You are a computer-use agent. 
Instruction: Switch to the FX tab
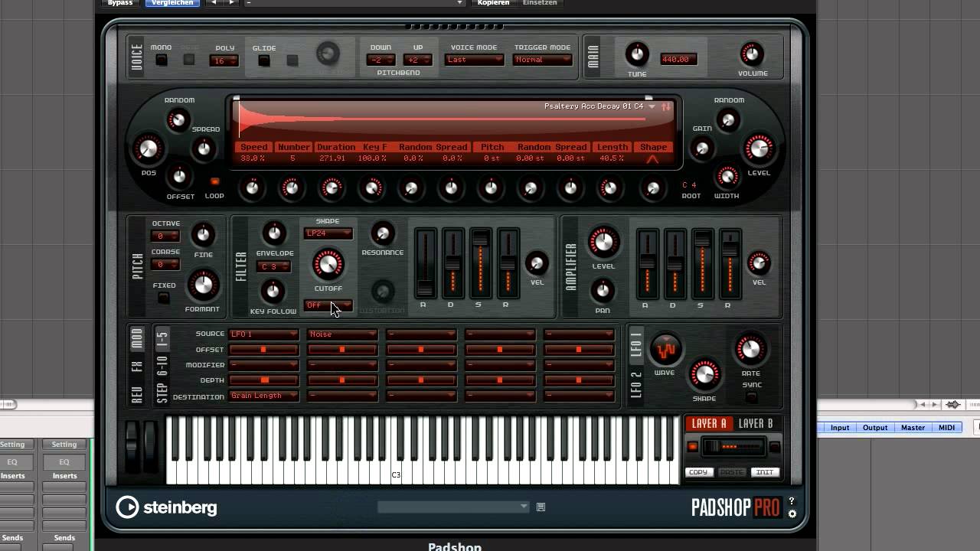click(x=137, y=367)
